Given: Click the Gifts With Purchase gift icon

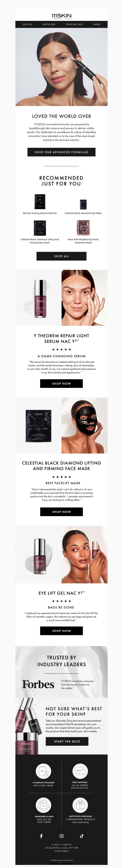Looking at the screenshot, I should (x=80, y=805).
